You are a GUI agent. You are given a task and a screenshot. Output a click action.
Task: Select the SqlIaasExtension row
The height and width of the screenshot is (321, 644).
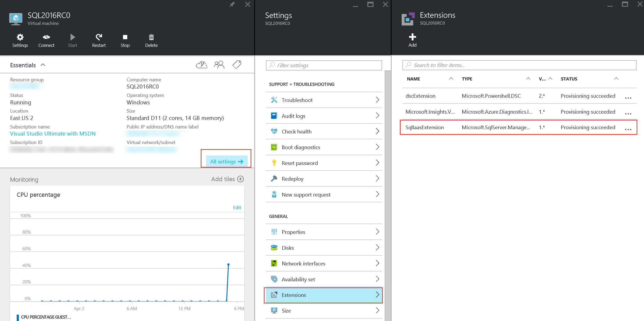point(519,127)
